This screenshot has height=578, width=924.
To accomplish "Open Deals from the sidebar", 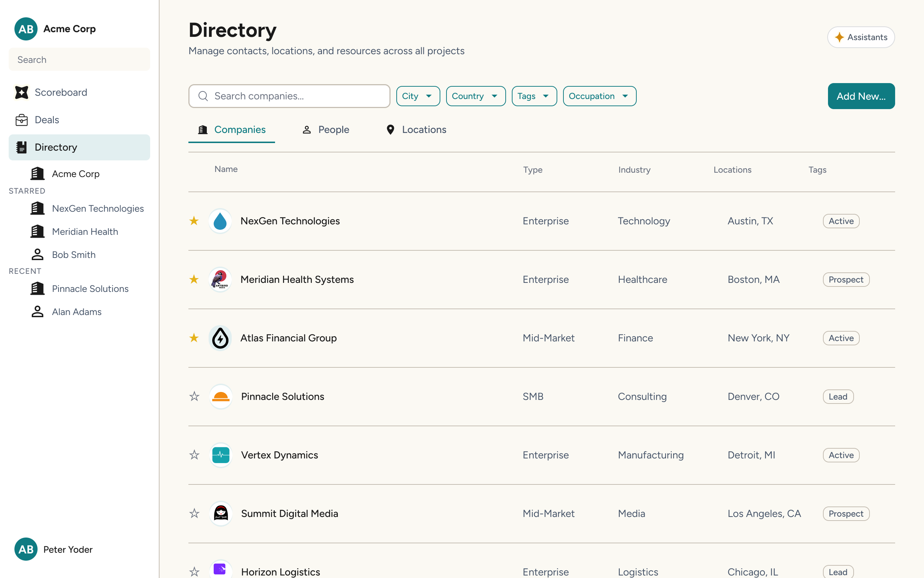I will 79,120.
